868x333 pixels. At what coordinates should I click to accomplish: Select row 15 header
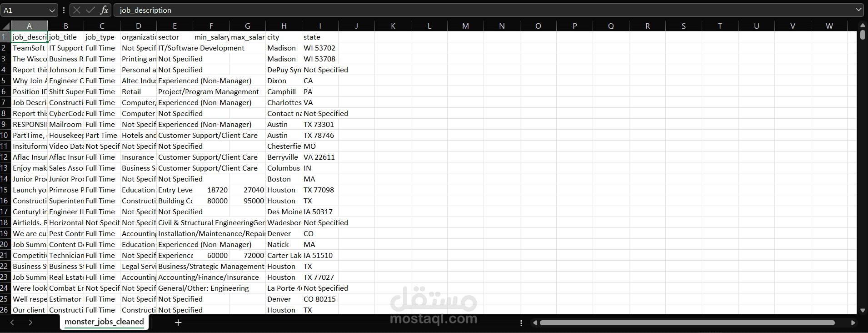(5, 190)
